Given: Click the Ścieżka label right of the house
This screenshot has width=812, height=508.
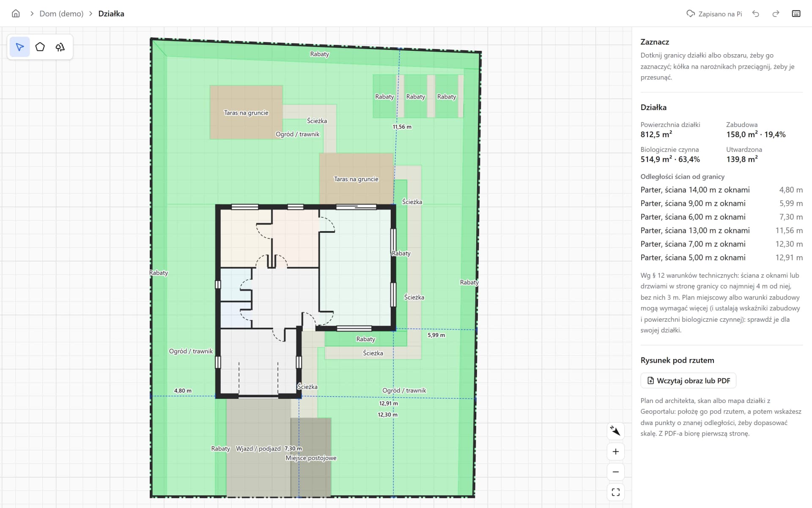Looking at the screenshot, I should pos(414,297).
